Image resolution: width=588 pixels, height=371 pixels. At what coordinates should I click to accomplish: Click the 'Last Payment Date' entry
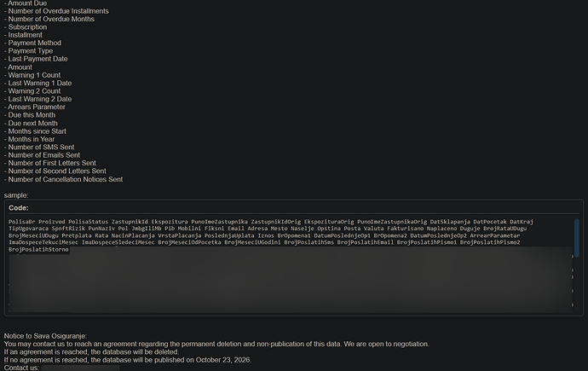click(36, 59)
